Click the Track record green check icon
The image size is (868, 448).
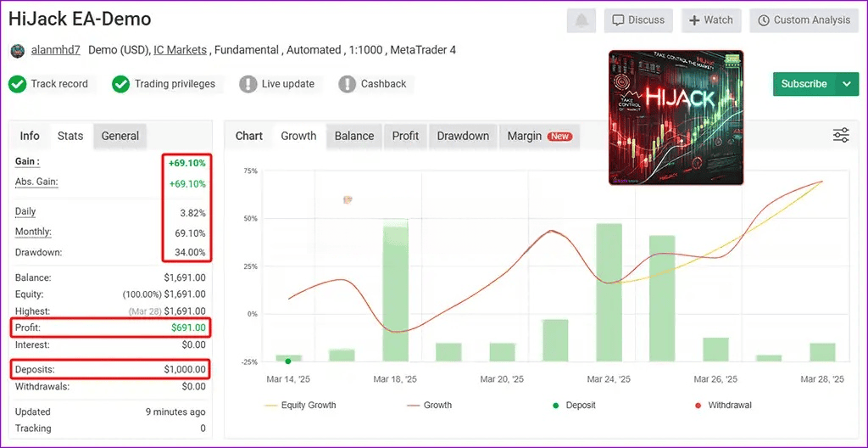[x=17, y=84]
